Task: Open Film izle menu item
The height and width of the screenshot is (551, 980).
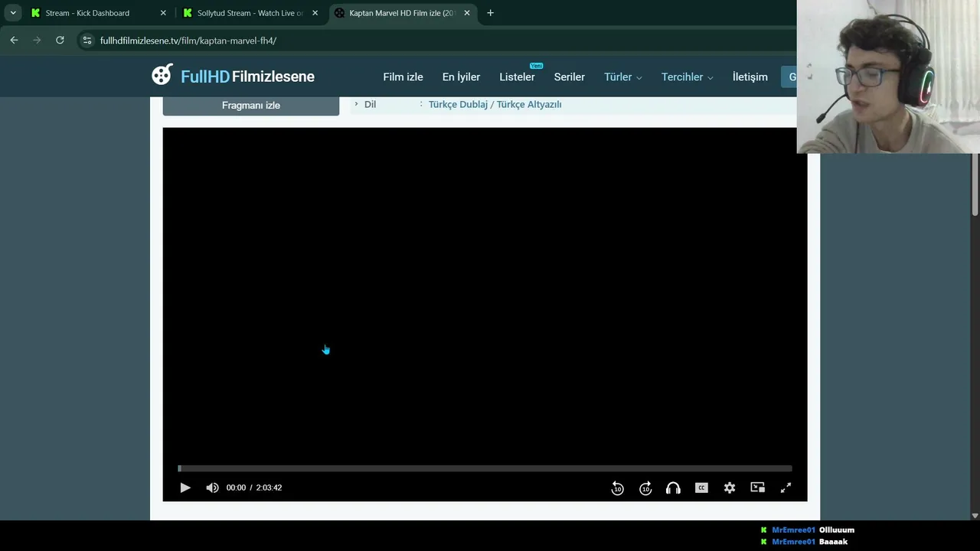Action: (403, 77)
